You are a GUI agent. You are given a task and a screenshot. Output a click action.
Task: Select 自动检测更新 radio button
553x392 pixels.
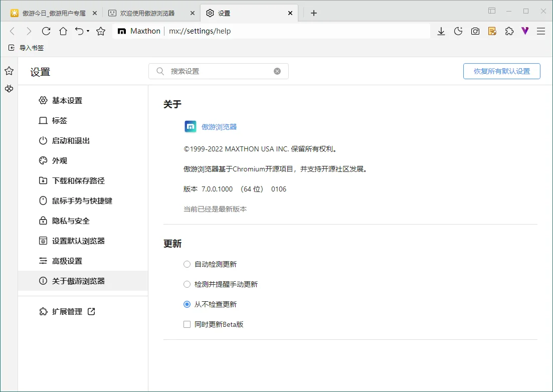pos(187,264)
